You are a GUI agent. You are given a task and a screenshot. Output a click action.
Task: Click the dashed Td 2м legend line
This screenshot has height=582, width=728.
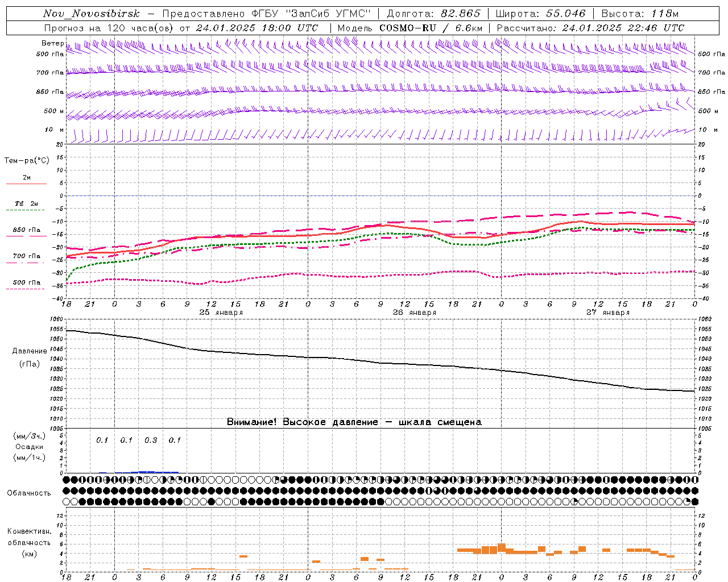coord(26,210)
